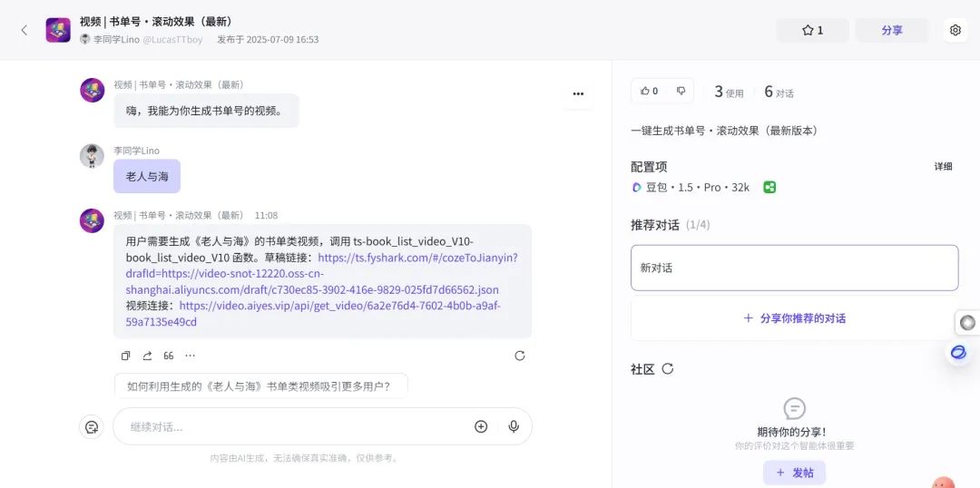
Task: Regenerate the bot response
Action: coord(519,356)
